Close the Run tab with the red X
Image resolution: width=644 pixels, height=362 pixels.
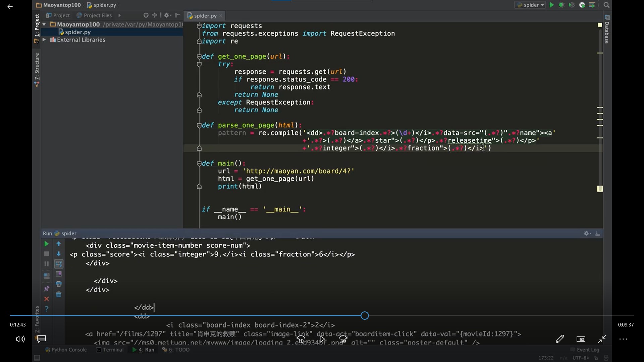47,299
